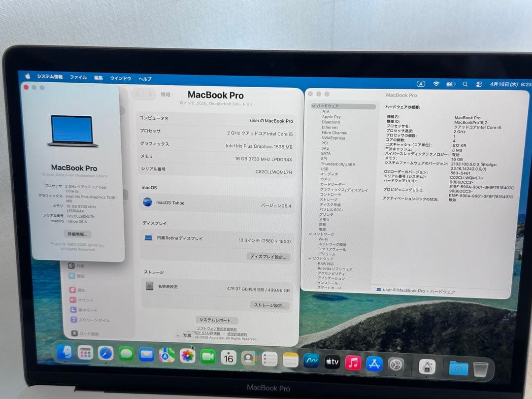This screenshot has width=532, height=399.
Task: Go forward with the settings forward arrow
Action: tap(150, 94)
